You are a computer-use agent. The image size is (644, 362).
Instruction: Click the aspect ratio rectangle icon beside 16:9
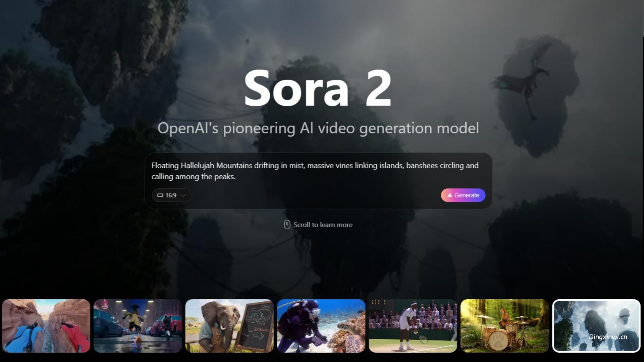[x=160, y=195]
